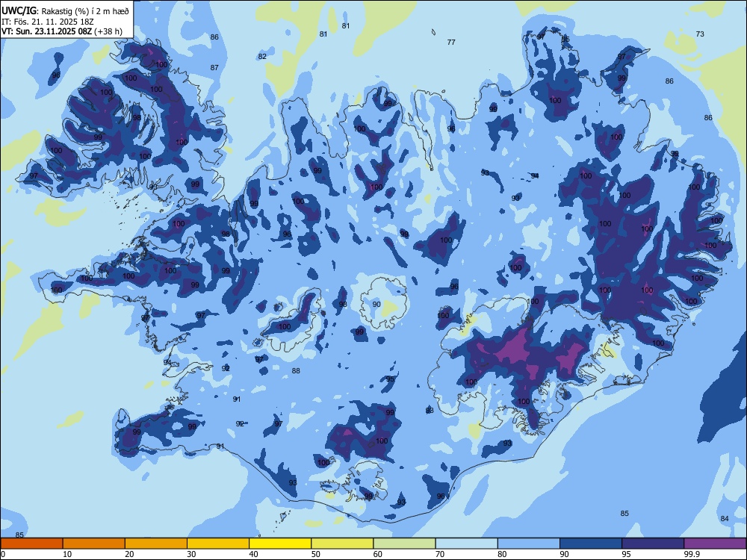Click the '87' humidity value
Image resolution: width=747 pixels, height=560 pixels.
pyautogui.click(x=214, y=68)
